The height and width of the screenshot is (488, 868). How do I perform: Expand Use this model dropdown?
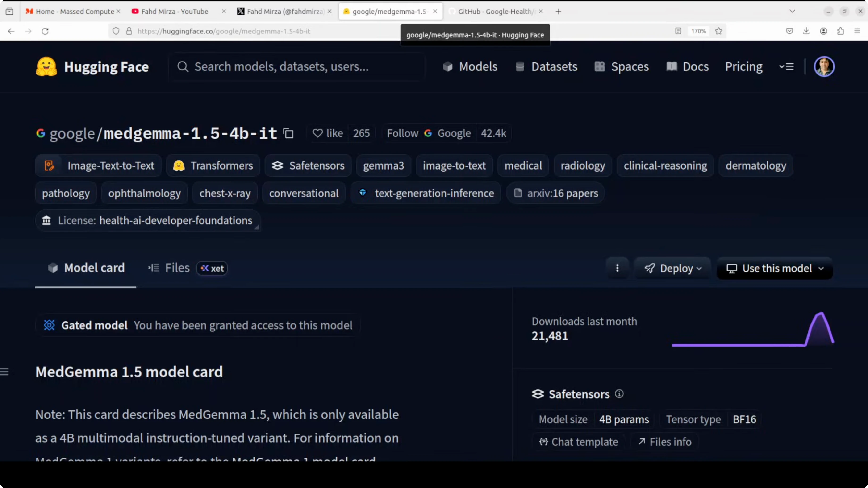[775, 268]
